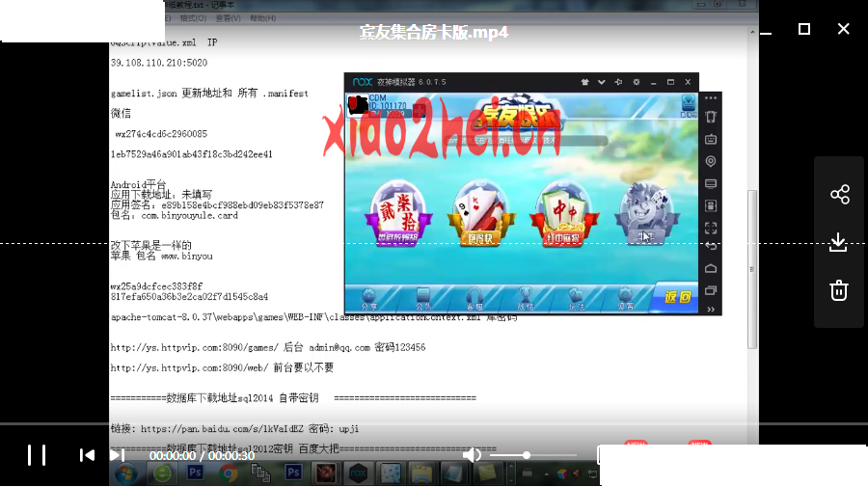Delete the video with the trash icon
868x487 pixels.
pyautogui.click(x=839, y=290)
